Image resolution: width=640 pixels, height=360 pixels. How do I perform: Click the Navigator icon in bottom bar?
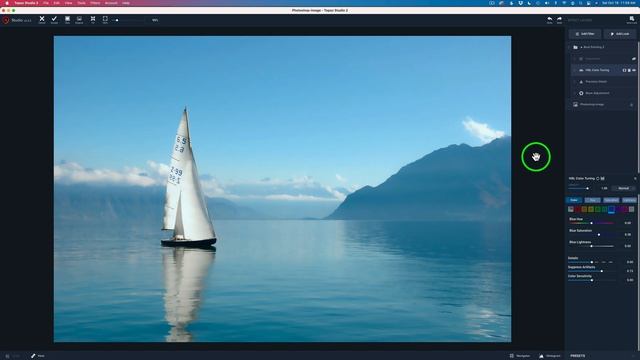pos(511,356)
